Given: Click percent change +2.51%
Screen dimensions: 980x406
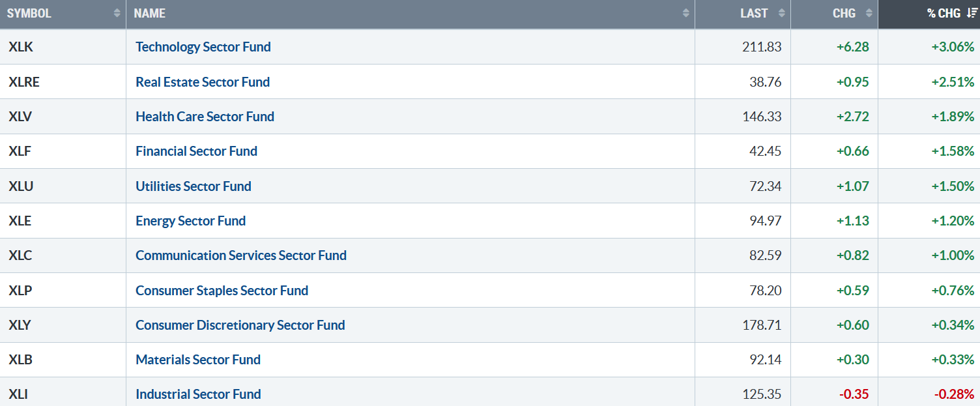Looking at the screenshot, I should pyautogui.click(x=953, y=81).
